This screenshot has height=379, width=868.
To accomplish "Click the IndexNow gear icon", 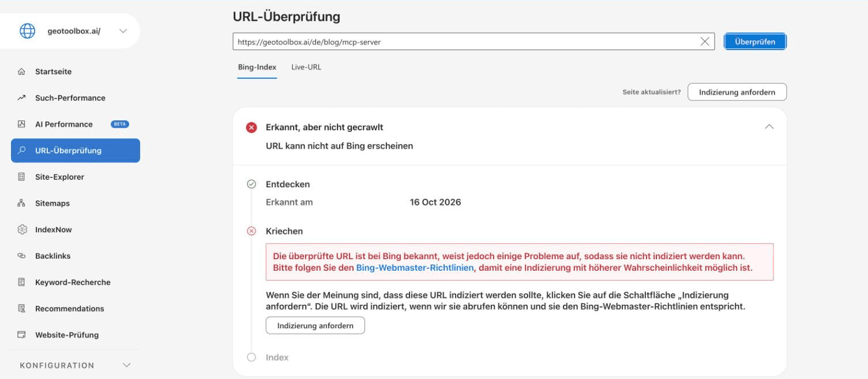I will pyautogui.click(x=22, y=230).
